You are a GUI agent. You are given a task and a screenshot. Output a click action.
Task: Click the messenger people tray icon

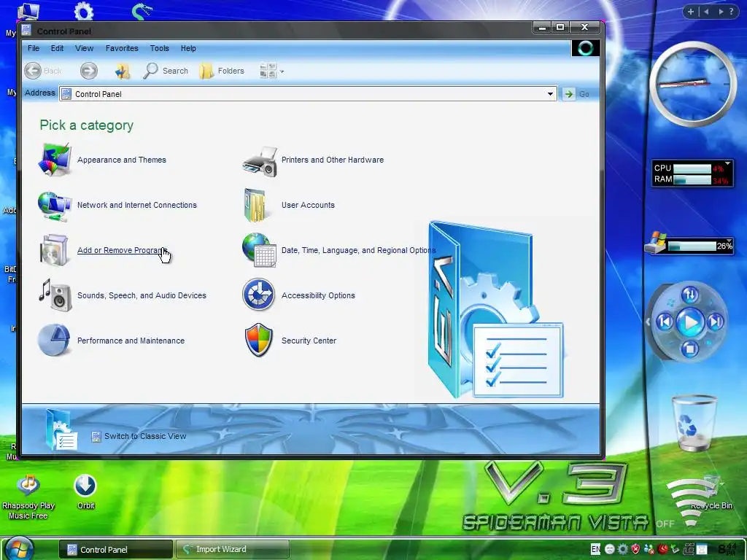tap(649, 549)
